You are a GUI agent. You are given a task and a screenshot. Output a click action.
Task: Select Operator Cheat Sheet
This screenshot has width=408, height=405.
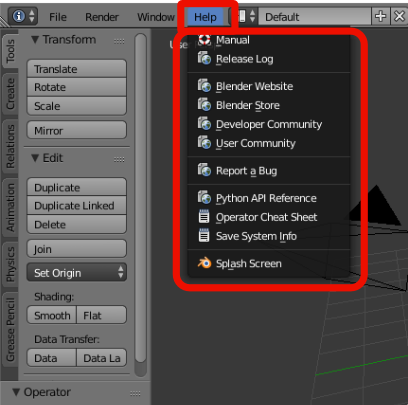pos(269,217)
